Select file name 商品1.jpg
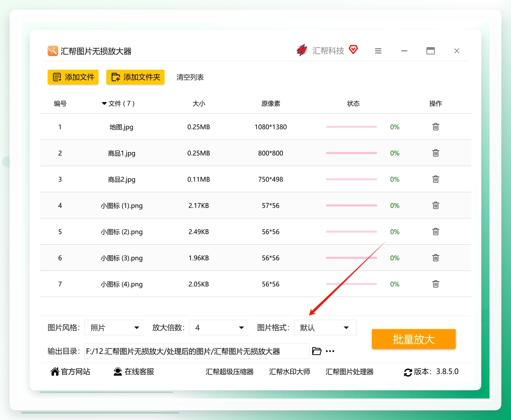The height and width of the screenshot is (420, 511). [x=121, y=153]
